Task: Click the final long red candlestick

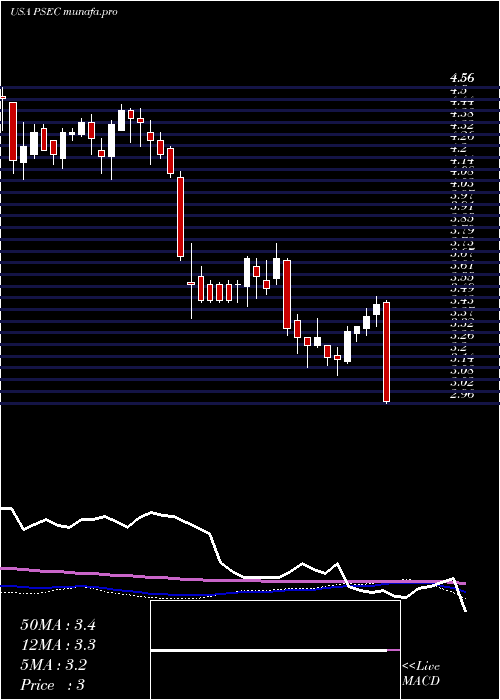Action: point(387,352)
